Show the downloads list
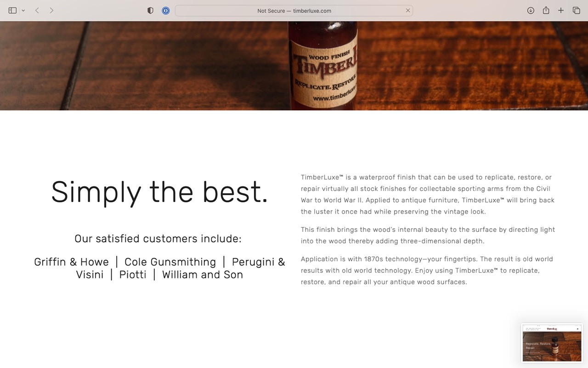 tap(531, 11)
